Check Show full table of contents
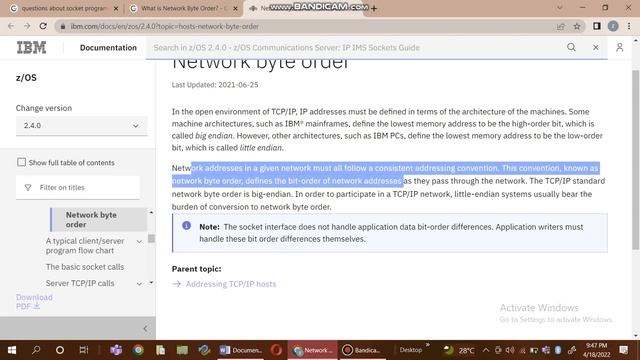Viewport: 640px width, 360px height. pos(21,162)
